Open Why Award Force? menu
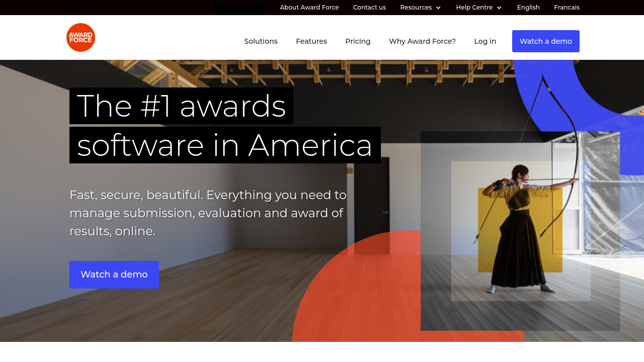644x362 pixels. click(422, 41)
